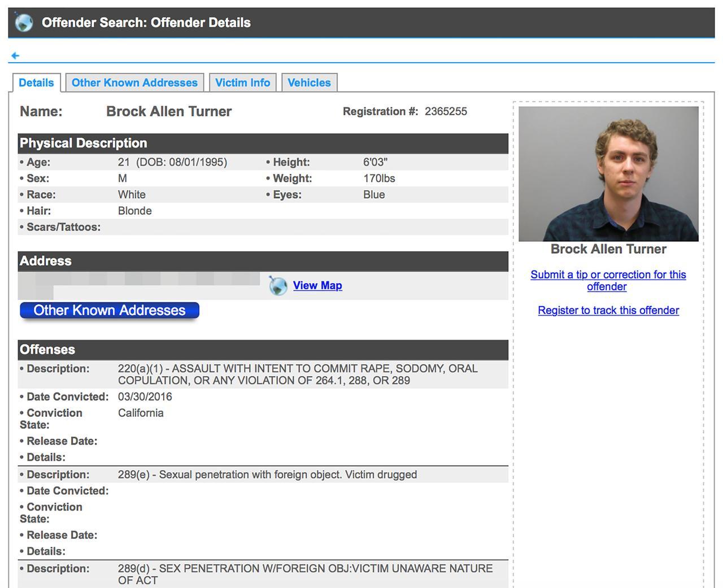The height and width of the screenshot is (588, 723).
Task: Click the 289(e) offense description text
Action: tap(267, 474)
